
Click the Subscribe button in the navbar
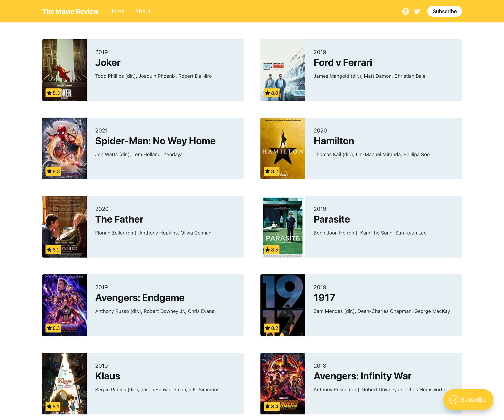pyautogui.click(x=445, y=11)
